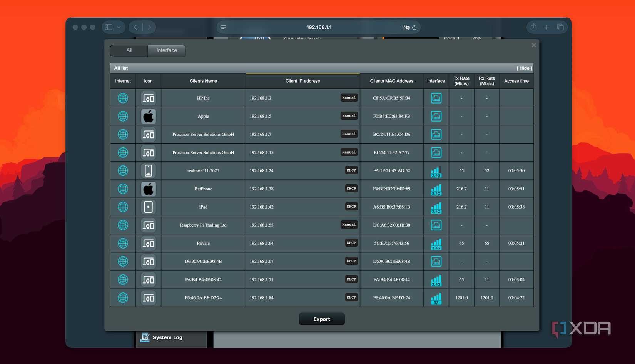Sort by Rx Rate (Mbps) header
Screen dimensions: 635x364
[x=487, y=81]
